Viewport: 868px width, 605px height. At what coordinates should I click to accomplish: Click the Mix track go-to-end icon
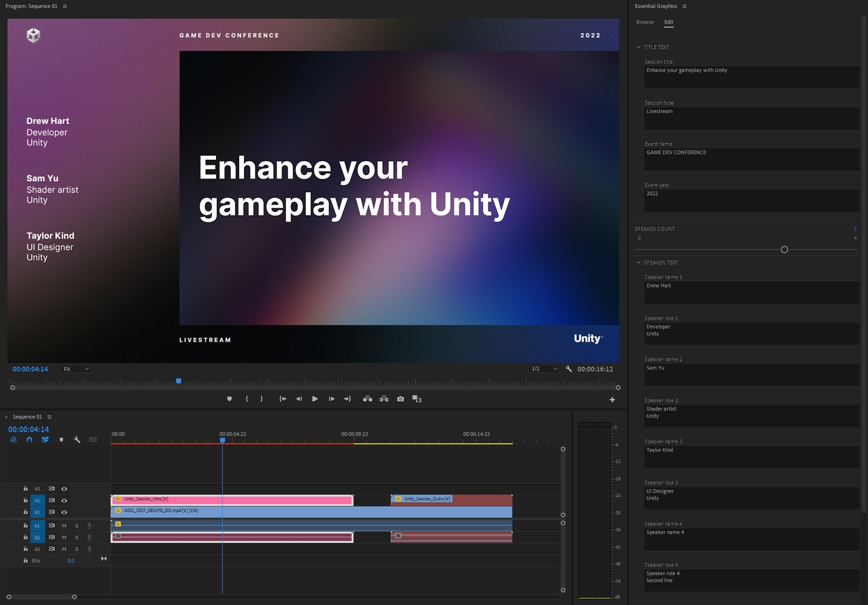104,559
